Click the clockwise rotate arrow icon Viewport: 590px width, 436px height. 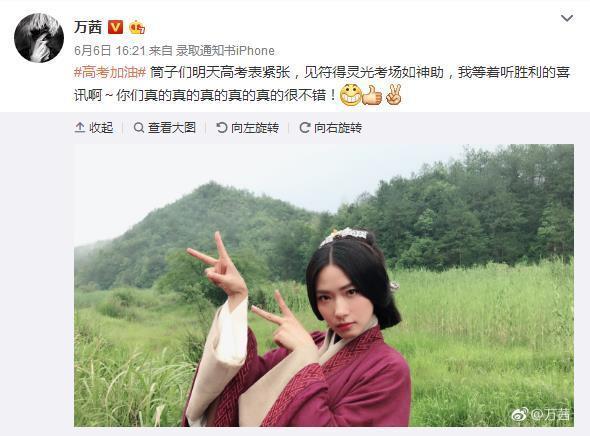coord(304,128)
